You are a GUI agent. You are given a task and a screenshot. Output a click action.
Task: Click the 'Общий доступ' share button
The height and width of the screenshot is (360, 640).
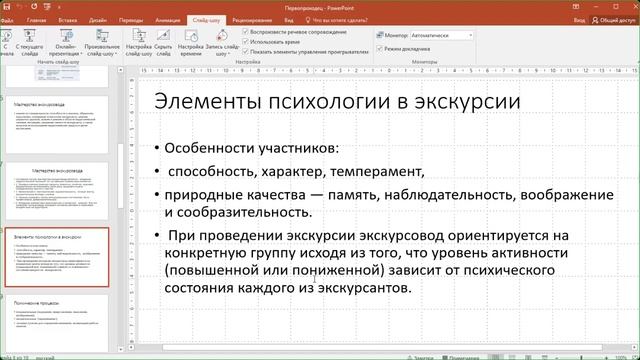pyautogui.click(x=614, y=20)
